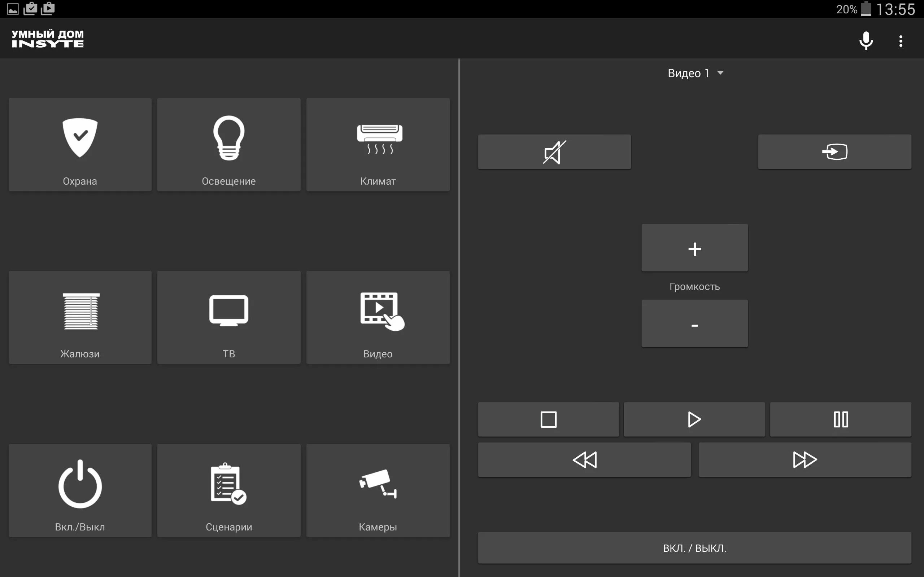
Task: Increase volume with the plus button
Action: click(x=694, y=248)
